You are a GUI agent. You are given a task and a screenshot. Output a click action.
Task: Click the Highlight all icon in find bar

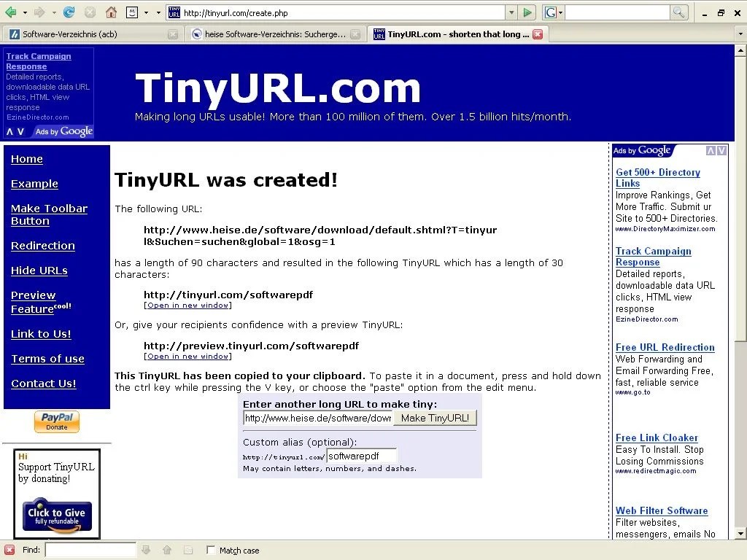point(188,550)
